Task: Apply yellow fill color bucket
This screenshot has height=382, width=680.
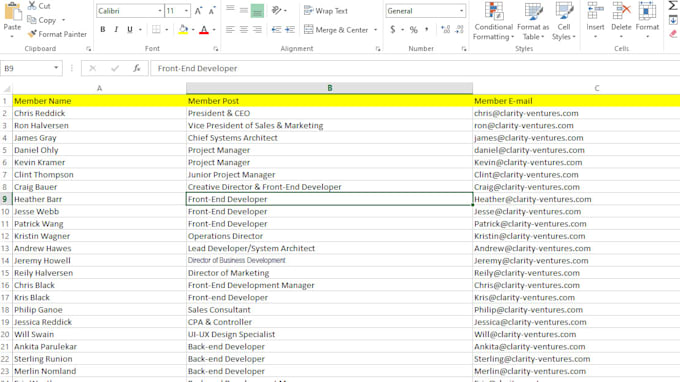Action: pyautogui.click(x=183, y=29)
